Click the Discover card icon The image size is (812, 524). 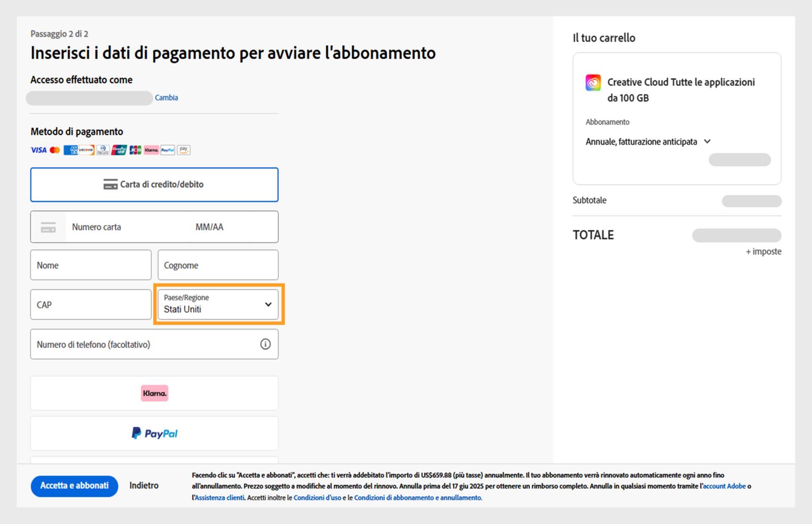87,150
